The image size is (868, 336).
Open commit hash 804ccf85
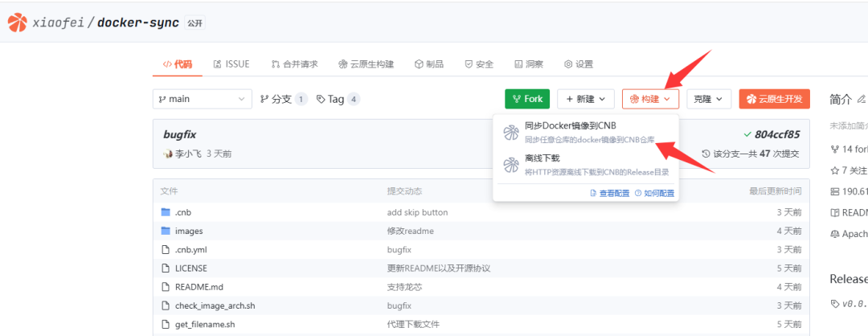pyautogui.click(x=777, y=134)
